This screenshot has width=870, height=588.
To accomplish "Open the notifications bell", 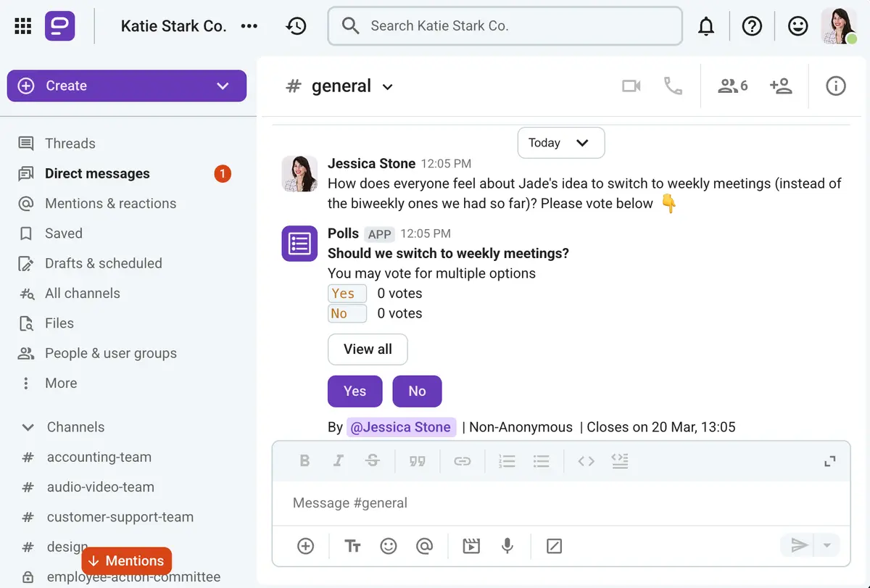I will [705, 27].
